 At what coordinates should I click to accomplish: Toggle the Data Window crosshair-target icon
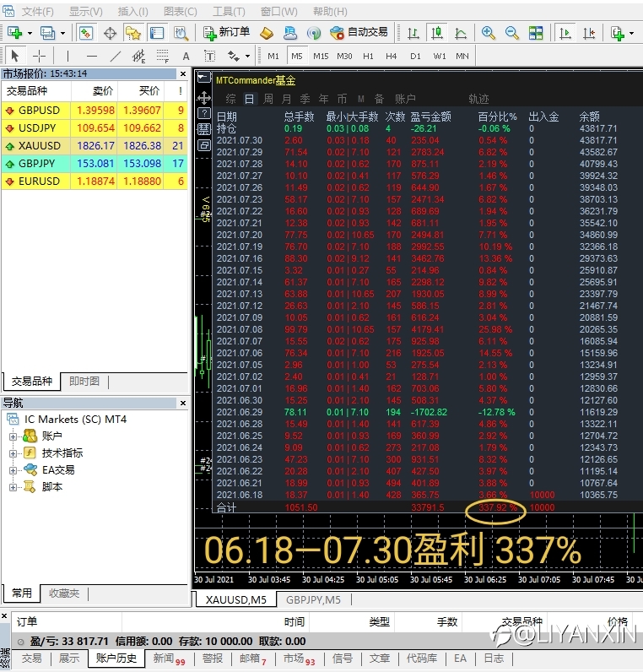(x=110, y=33)
